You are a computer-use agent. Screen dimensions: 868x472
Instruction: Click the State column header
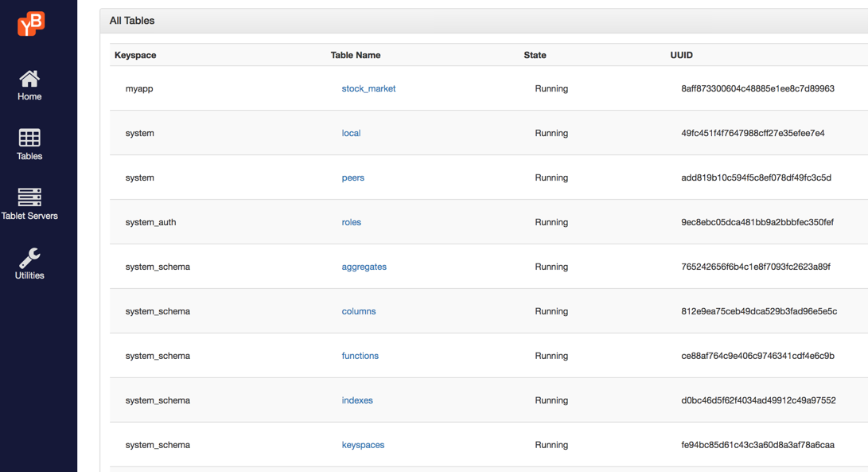[x=535, y=56]
